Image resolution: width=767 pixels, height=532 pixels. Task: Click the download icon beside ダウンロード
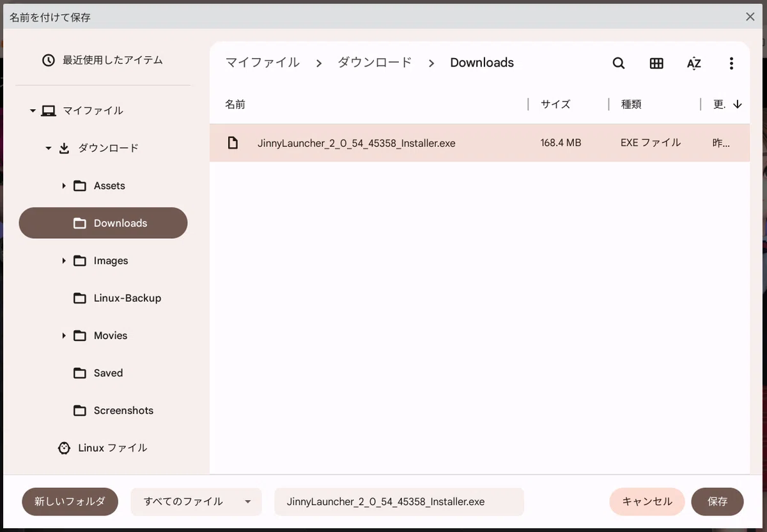tap(64, 148)
